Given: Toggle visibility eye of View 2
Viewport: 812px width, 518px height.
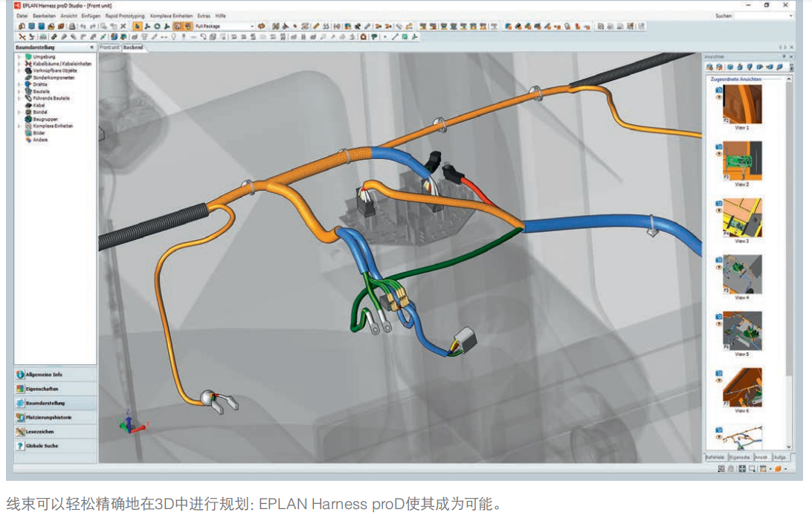Looking at the screenshot, I should 719,154.
